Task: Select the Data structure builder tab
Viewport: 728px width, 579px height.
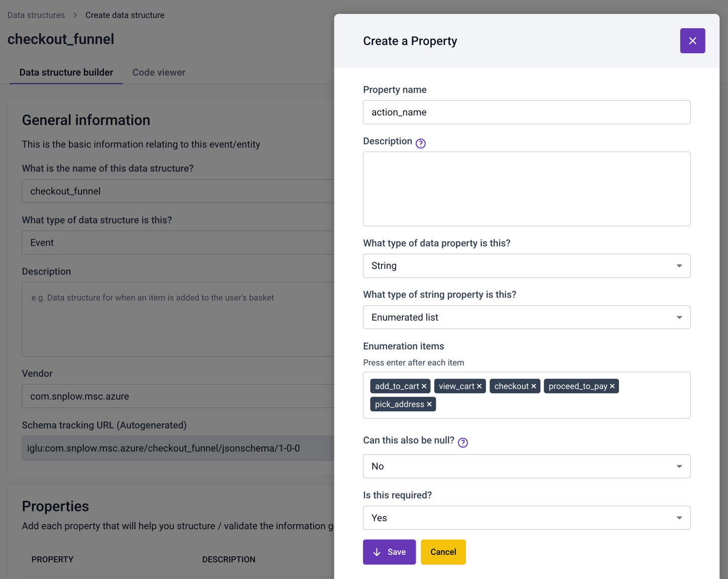Action: 66,72
